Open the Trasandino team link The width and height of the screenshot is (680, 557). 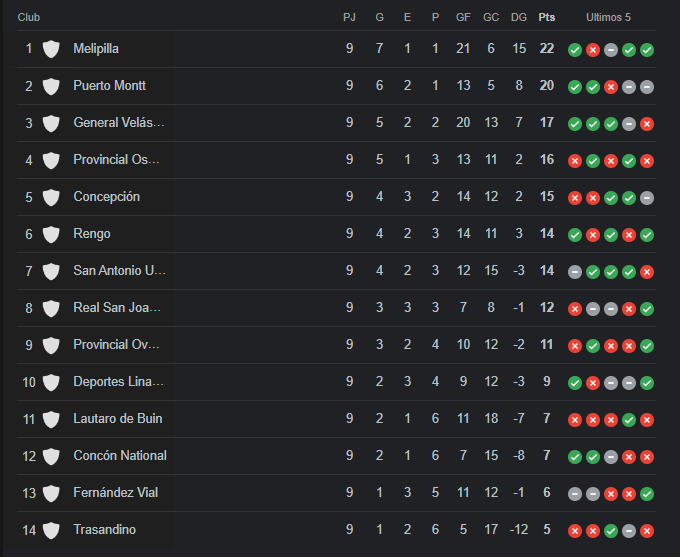coord(105,530)
